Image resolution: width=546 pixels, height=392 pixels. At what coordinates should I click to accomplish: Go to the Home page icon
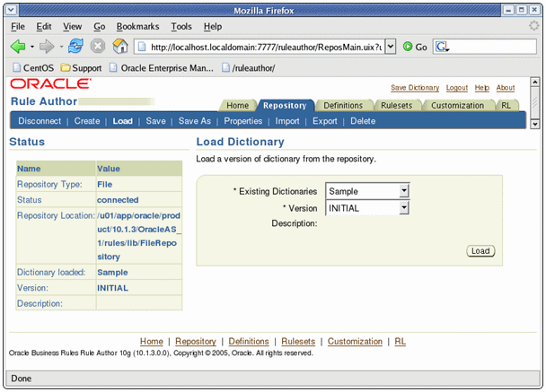click(x=120, y=46)
